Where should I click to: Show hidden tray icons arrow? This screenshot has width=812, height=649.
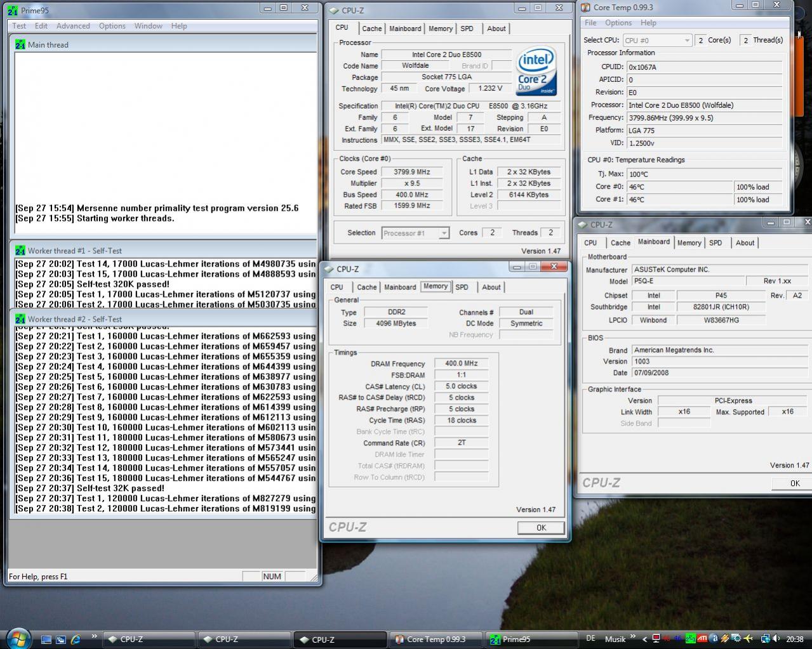point(645,639)
